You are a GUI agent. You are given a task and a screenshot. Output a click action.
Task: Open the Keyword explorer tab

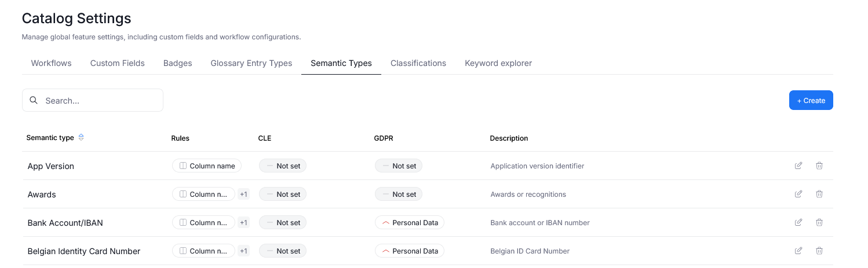[x=498, y=63]
